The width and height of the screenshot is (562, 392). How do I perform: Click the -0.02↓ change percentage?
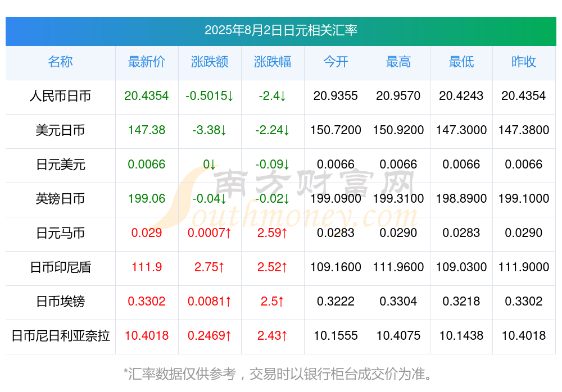(273, 198)
